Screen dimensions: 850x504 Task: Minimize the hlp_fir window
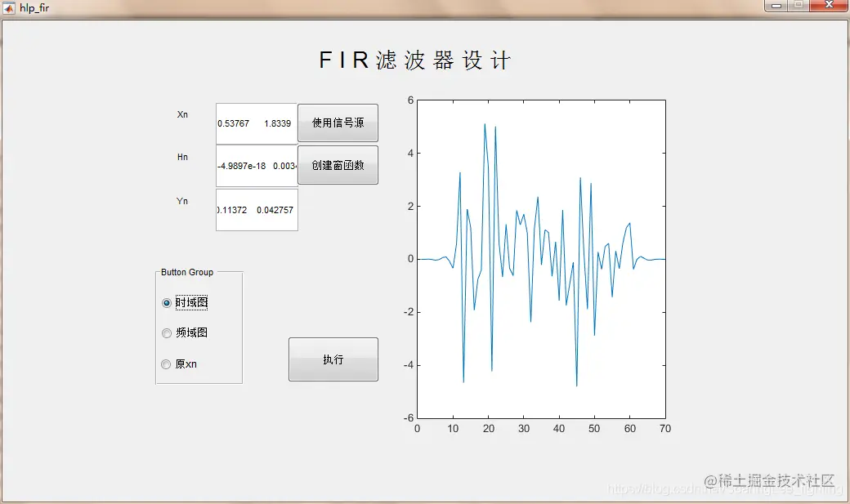[776, 6]
